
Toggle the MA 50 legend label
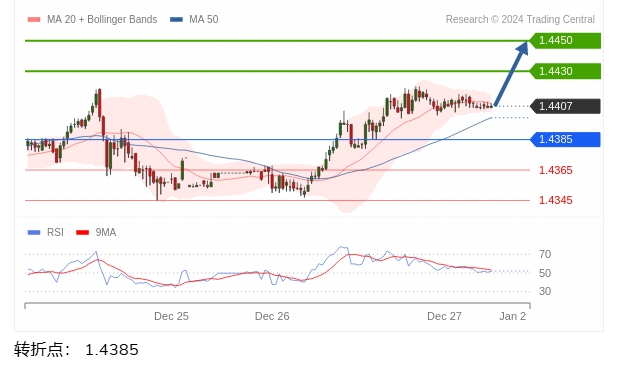[204, 19]
